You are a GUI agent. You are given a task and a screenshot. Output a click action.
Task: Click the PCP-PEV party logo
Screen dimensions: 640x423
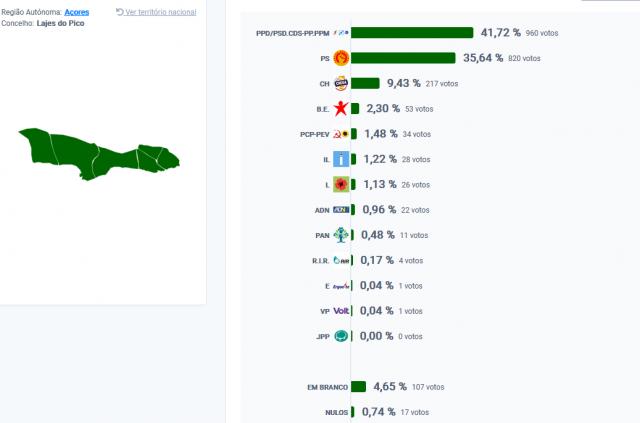pos(340,134)
